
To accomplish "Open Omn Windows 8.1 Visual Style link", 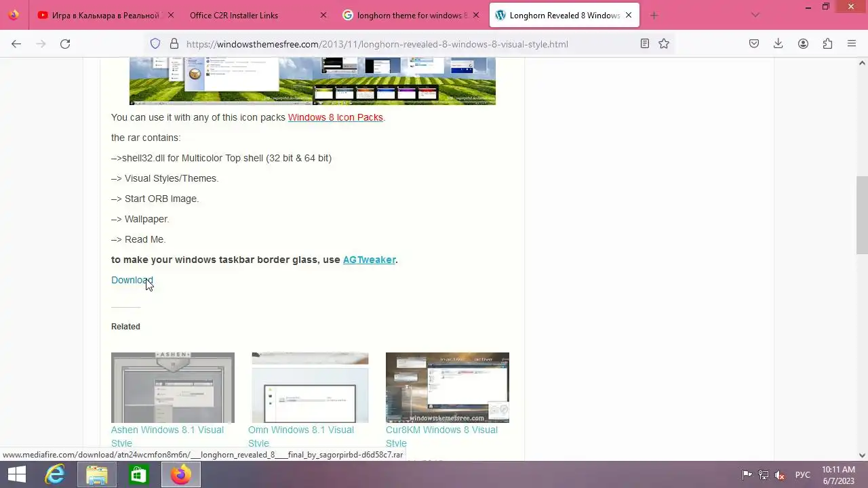I will click(301, 436).
